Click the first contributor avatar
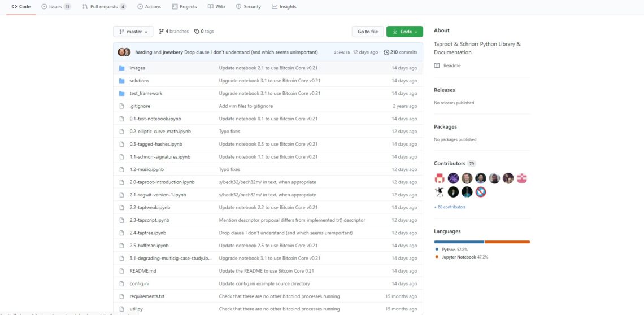The image size is (644, 315). click(440, 178)
